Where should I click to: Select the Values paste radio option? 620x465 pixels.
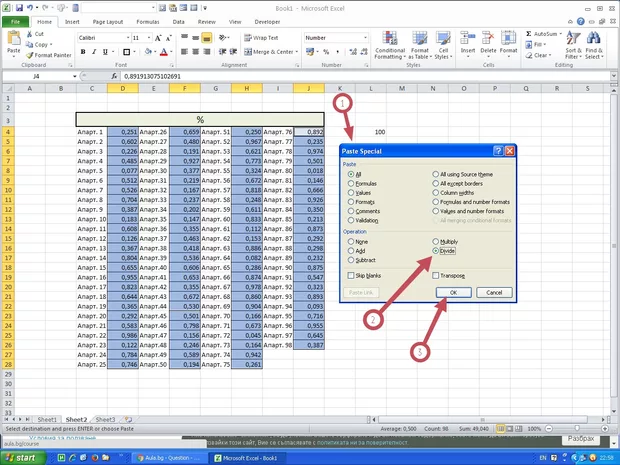point(351,192)
